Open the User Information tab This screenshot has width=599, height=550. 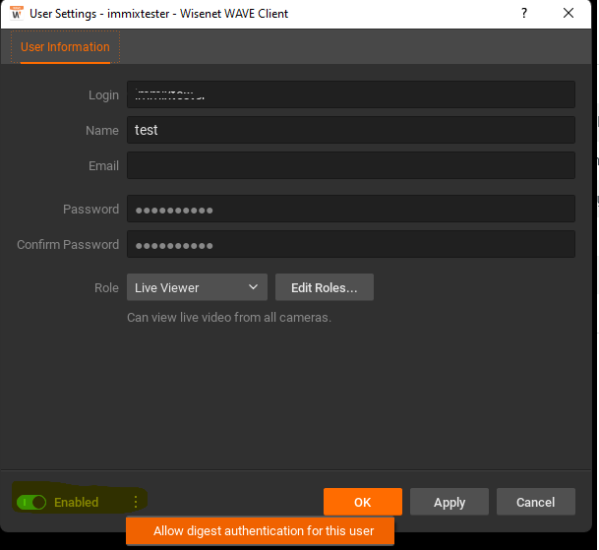click(65, 47)
